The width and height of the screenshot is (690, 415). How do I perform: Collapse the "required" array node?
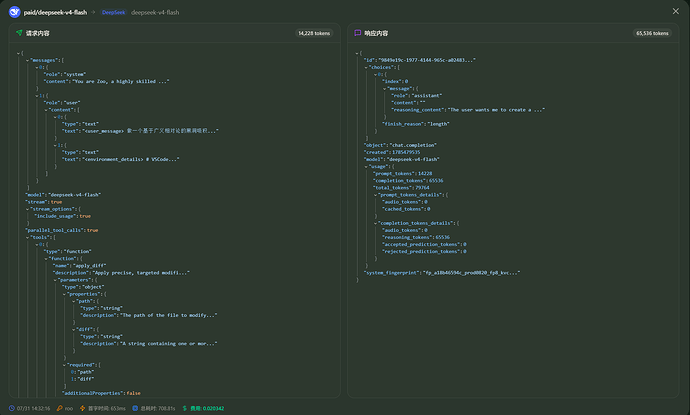(64, 365)
